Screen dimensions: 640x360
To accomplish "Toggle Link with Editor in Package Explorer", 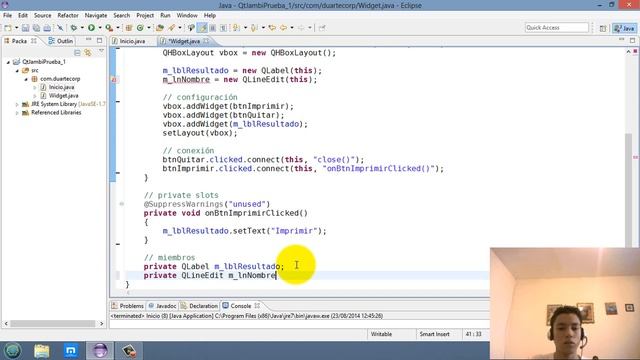I will (x=88, y=53).
